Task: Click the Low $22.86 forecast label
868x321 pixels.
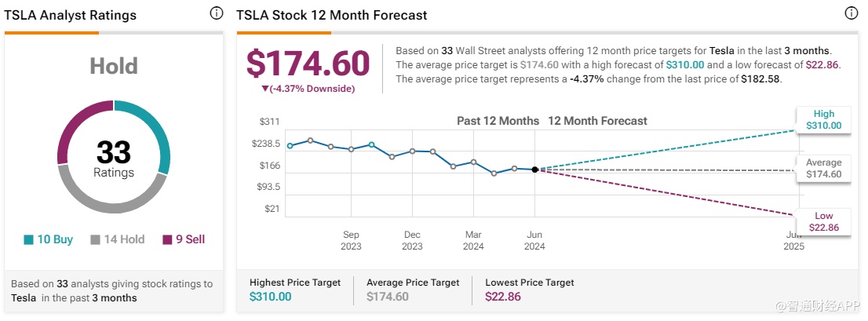Action: point(823,222)
